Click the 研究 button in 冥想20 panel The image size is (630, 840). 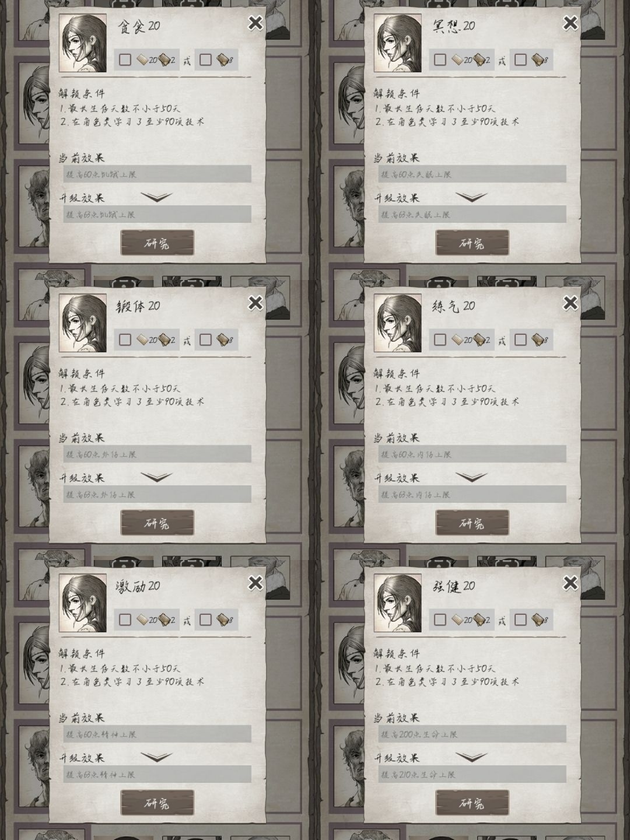pyautogui.click(x=473, y=243)
